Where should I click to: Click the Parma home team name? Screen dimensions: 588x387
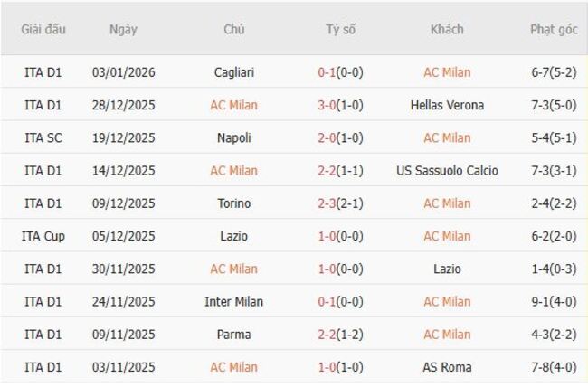pos(234,335)
